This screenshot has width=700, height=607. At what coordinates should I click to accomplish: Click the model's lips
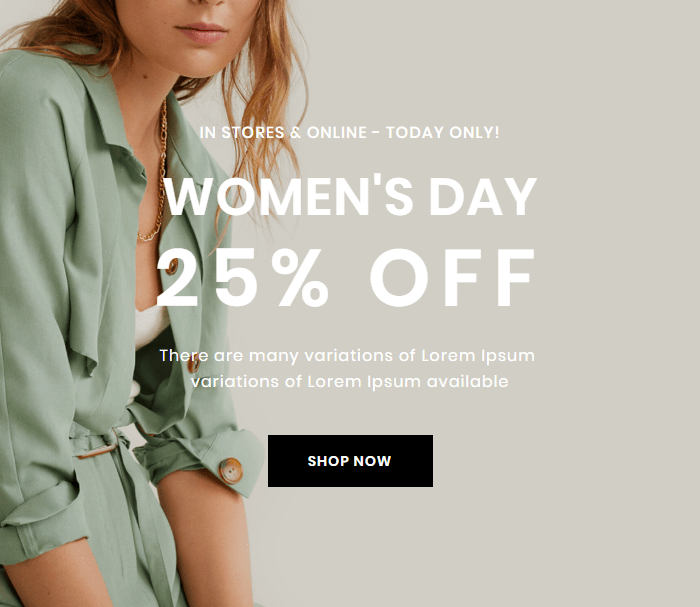[x=203, y=32]
